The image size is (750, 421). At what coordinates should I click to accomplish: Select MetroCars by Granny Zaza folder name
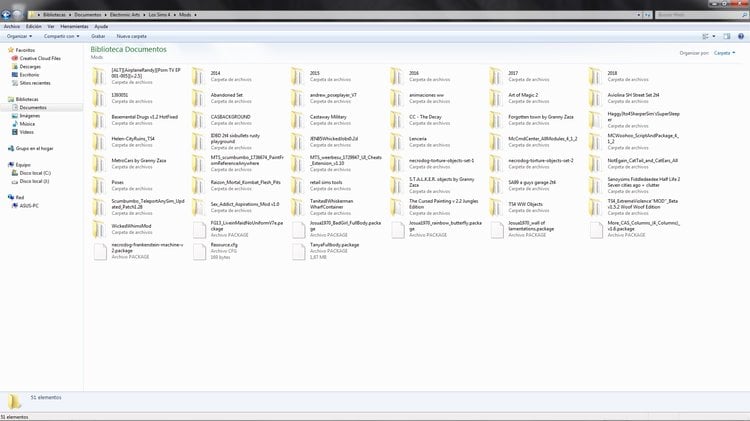pos(139,160)
